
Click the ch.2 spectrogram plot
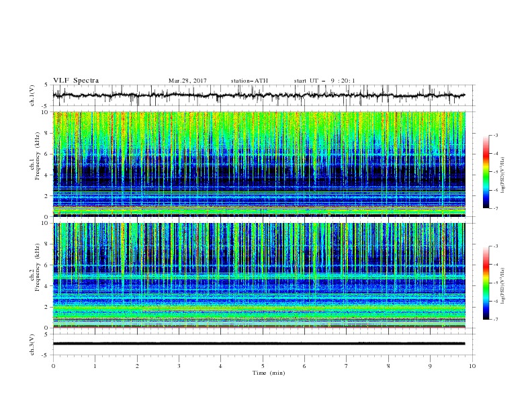coord(259,275)
